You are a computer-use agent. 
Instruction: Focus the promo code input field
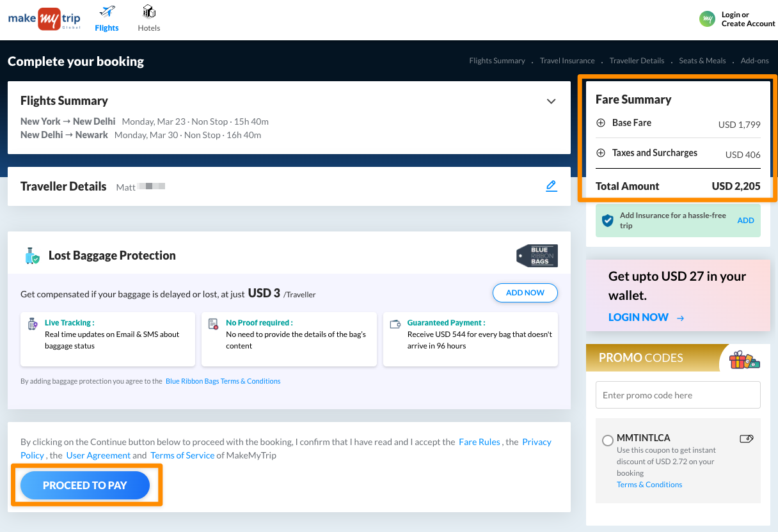678,395
